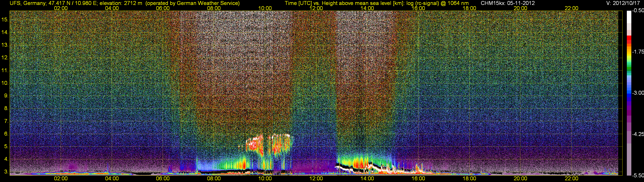Click "18:00" on the bottom time axis
This screenshot has width=644, height=182.
[x=469, y=179]
